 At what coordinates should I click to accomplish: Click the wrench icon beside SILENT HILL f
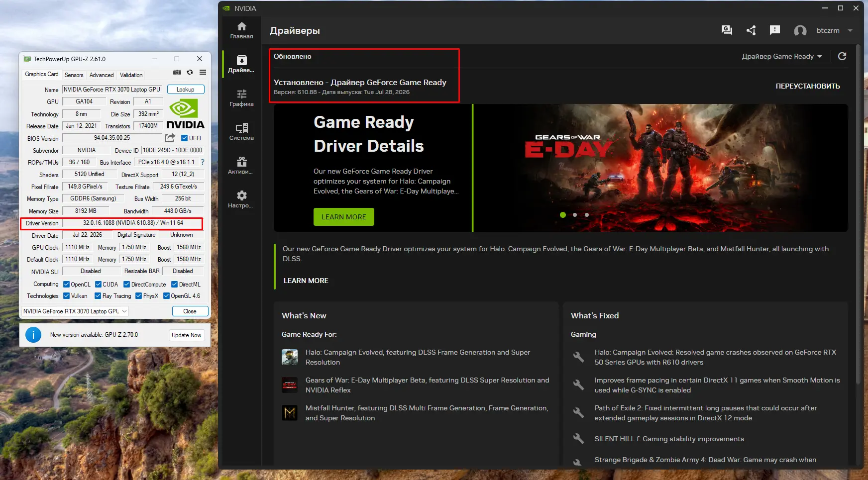[578, 439]
